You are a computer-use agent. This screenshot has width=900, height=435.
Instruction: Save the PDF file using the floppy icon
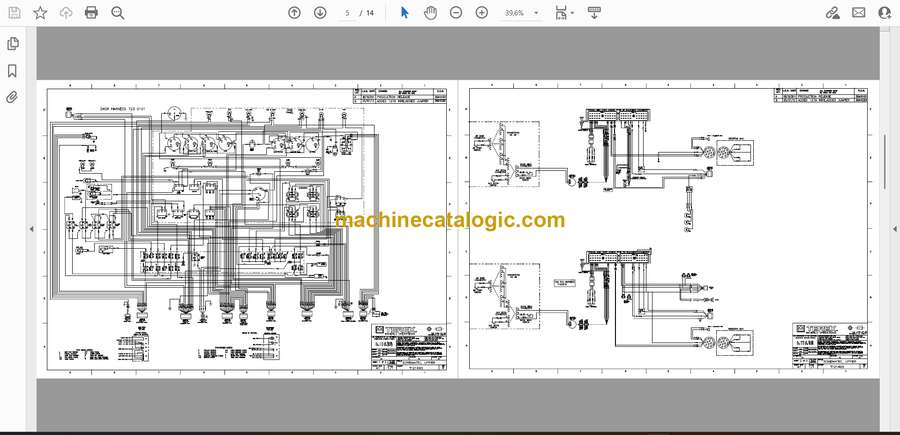pos(14,13)
